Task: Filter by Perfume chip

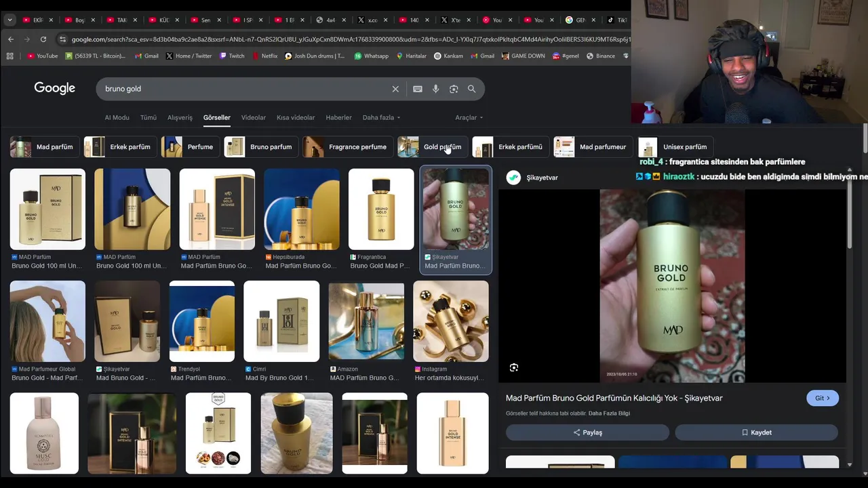Action: 190,147
